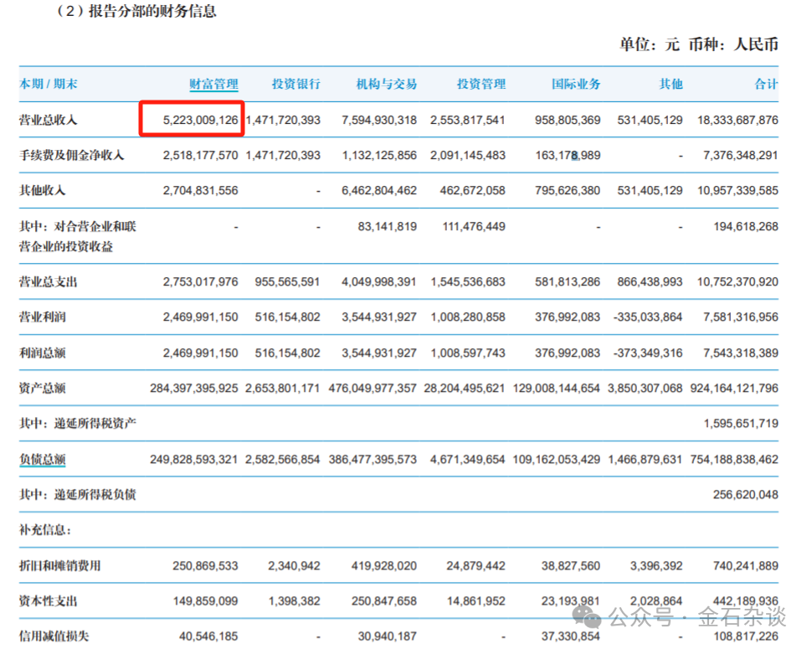Click the value 6,462,804,462
The width and height of the screenshot is (812, 649).
tap(379, 191)
